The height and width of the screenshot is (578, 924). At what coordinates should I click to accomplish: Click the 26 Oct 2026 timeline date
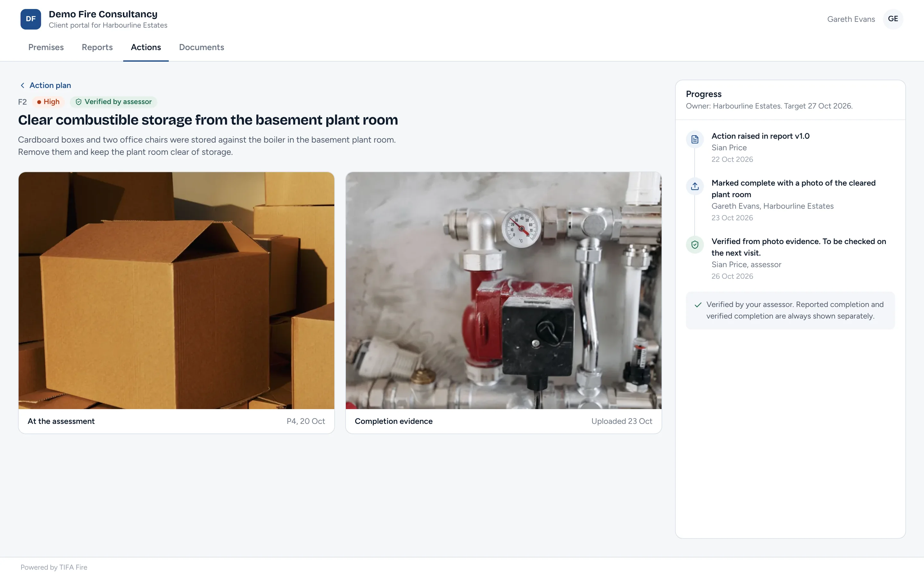[x=732, y=276]
